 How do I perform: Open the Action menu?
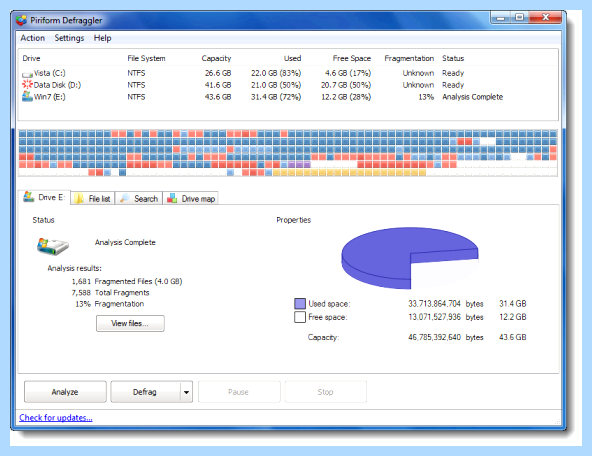pyautogui.click(x=32, y=38)
